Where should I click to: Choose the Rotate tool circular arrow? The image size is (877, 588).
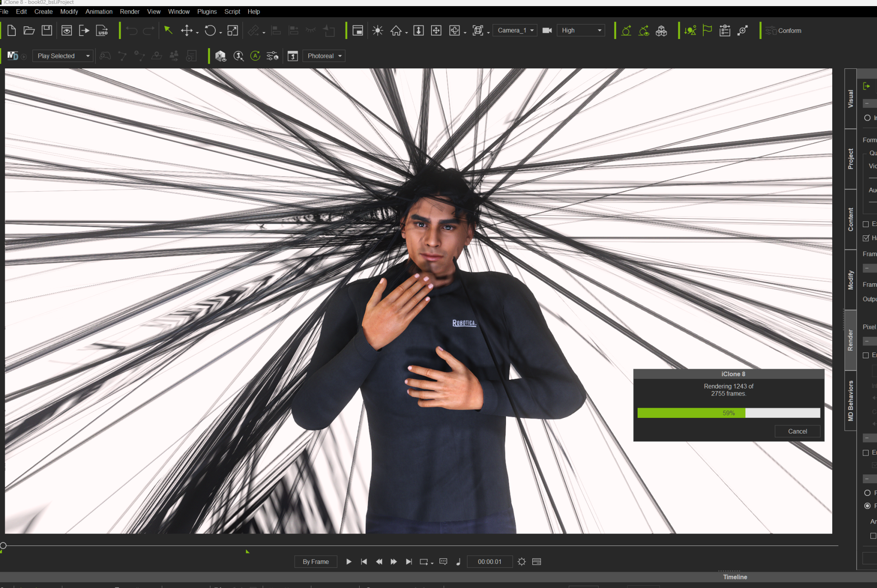[x=210, y=30]
